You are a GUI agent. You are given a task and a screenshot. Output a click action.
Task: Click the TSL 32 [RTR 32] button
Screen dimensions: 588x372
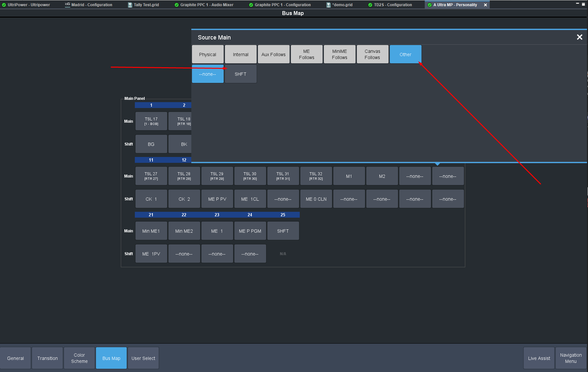pyautogui.click(x=316, y=176)
